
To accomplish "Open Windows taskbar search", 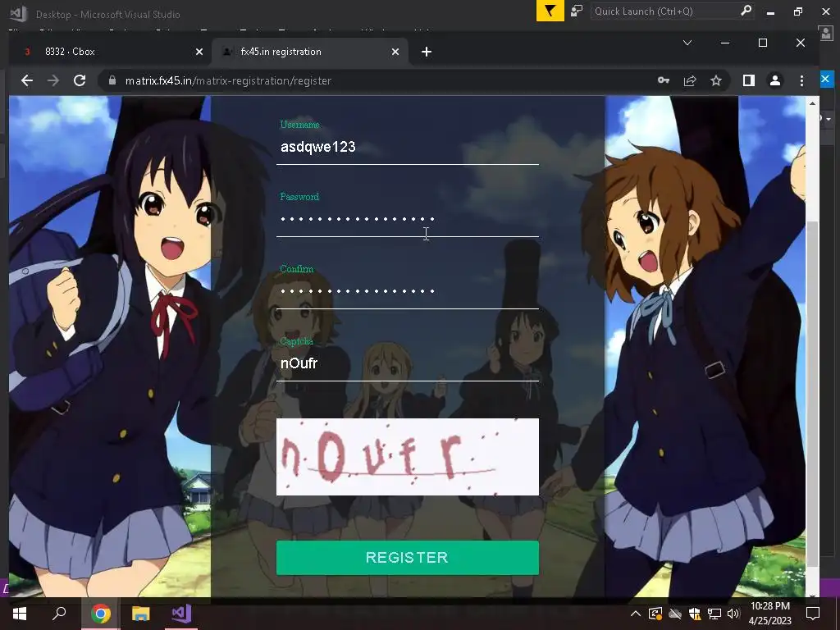I will click(x=59, y=614).
